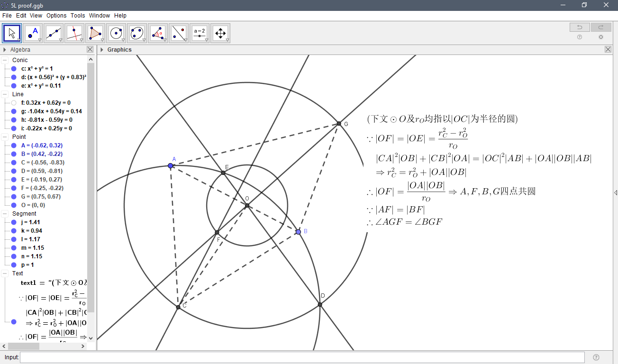Open GeoGebra help with the question mark
Image resolution: width=618 pixels, height=364 pixels.
(x=579, y=37)
